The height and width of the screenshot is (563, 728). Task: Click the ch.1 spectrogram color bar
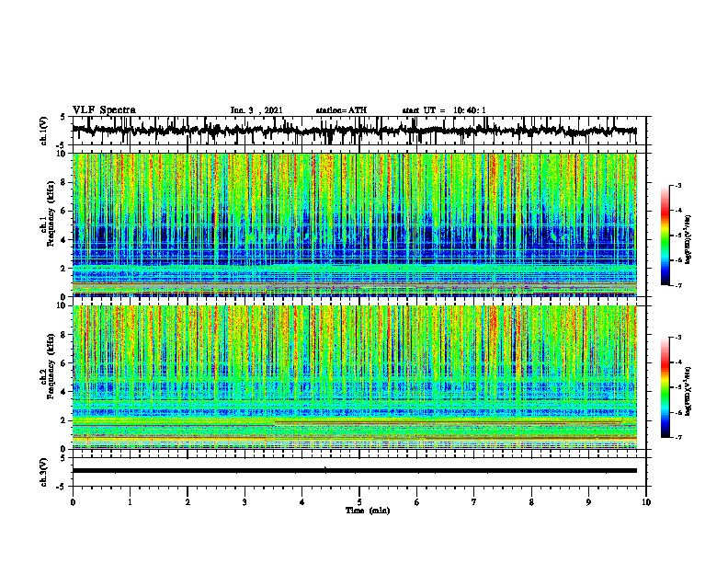pyautogui.click(x=665, y=236)
